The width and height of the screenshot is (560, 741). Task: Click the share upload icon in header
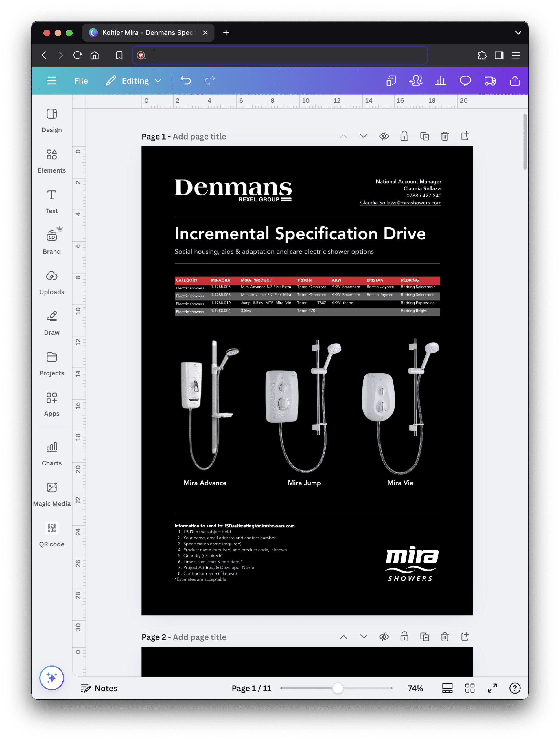(515, 81)
